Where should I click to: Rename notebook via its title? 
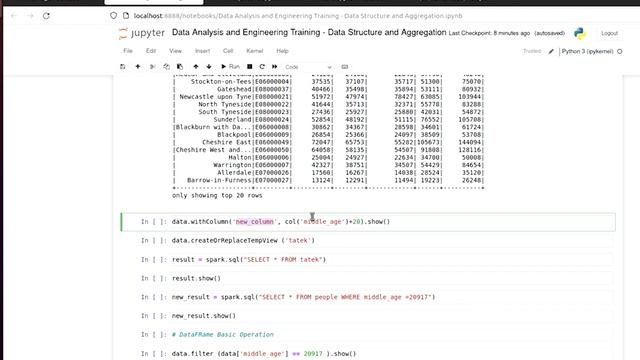309,32
